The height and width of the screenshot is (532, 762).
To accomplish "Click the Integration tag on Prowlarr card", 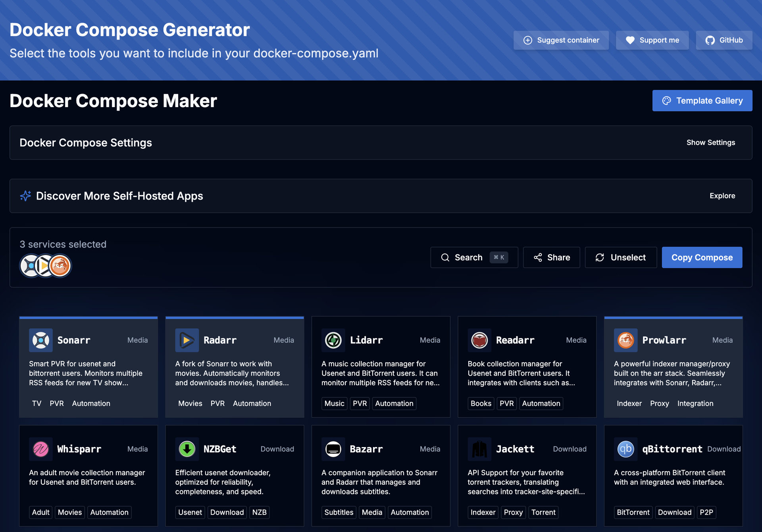I will click(x=695, y=403).
